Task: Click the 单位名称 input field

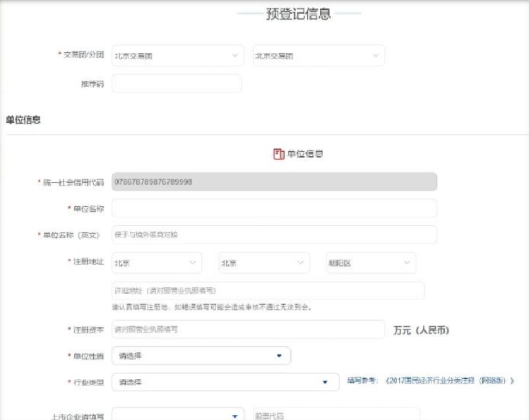Action: (274, 208)
